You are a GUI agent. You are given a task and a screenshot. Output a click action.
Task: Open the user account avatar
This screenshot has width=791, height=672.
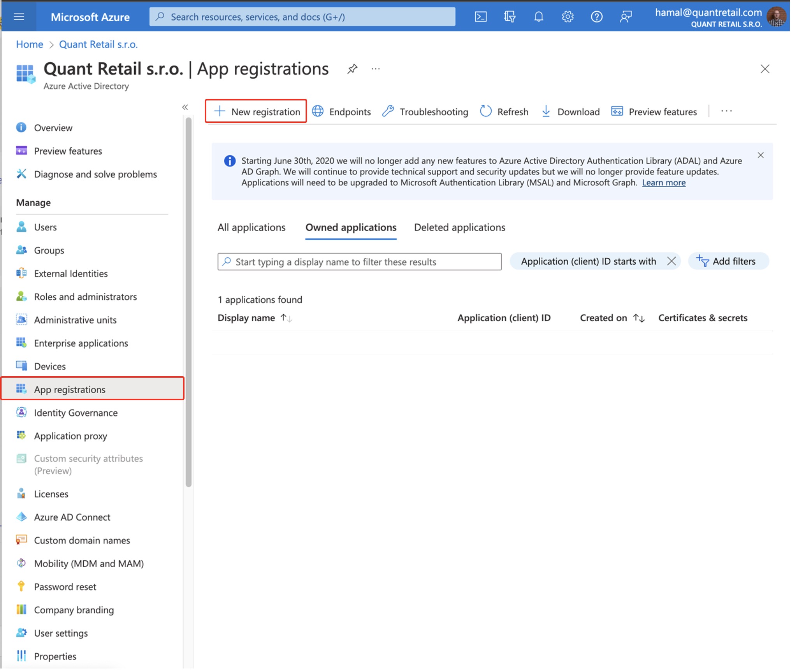[777, 17]
